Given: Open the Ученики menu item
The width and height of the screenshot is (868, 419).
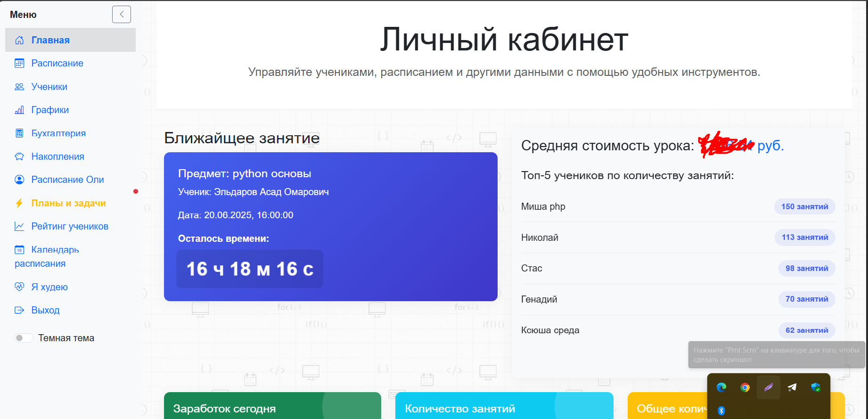Looking at the screenshot, I should (70, 87).
